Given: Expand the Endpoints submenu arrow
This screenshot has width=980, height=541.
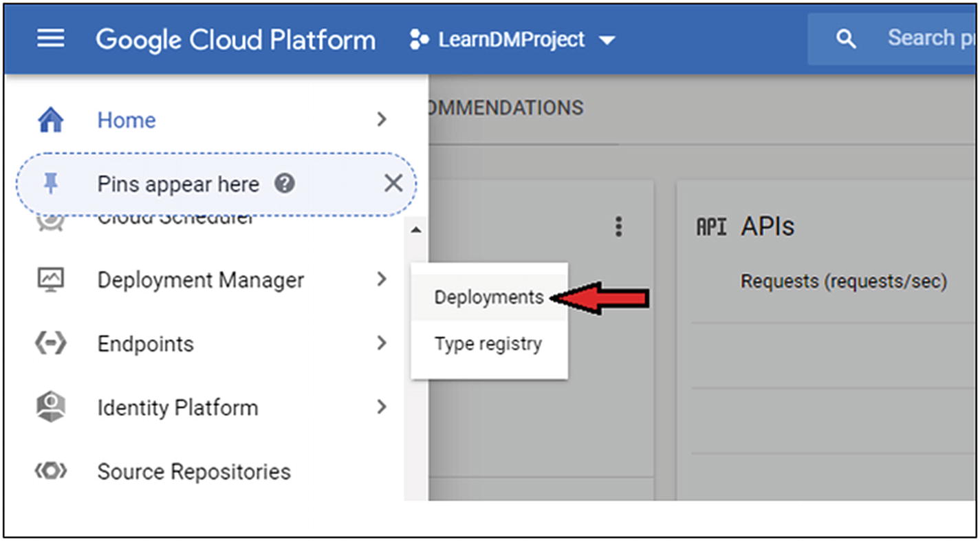Looking at the screenshot, I should click(x=382, y=343).
